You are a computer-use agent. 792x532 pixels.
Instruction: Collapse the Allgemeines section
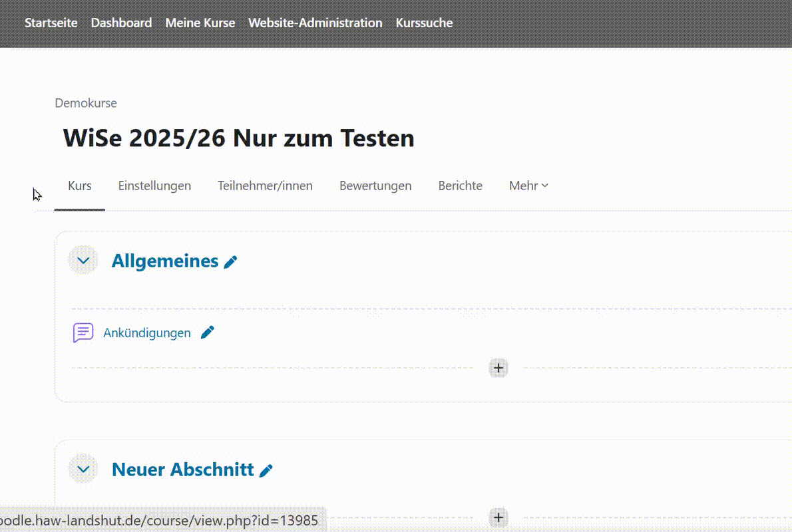coord(83,261)
